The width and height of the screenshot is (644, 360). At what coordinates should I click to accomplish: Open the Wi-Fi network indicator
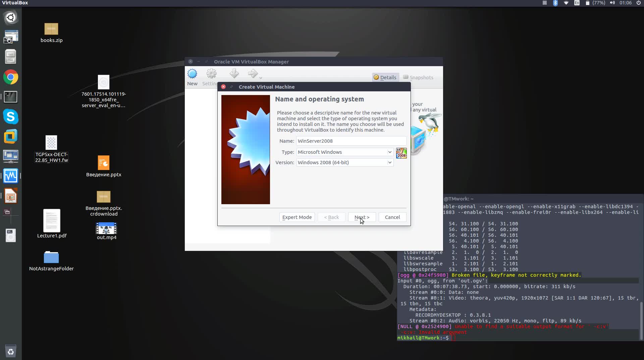pyautogui.click(x=566, y=3)
